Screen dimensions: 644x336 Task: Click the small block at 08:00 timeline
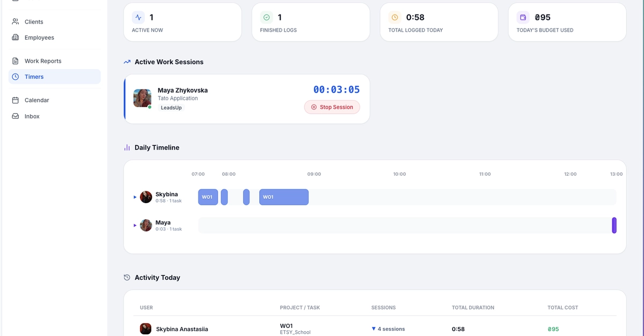coord(224,197)
